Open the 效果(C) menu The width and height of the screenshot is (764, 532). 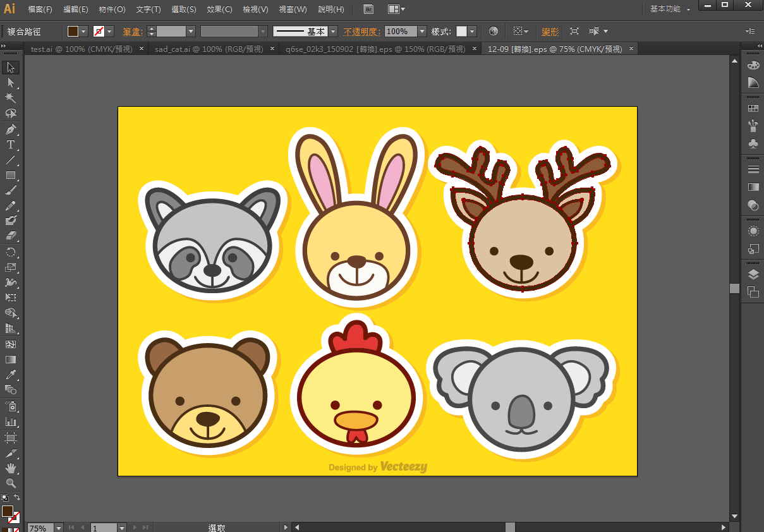(x=219, y=9)
